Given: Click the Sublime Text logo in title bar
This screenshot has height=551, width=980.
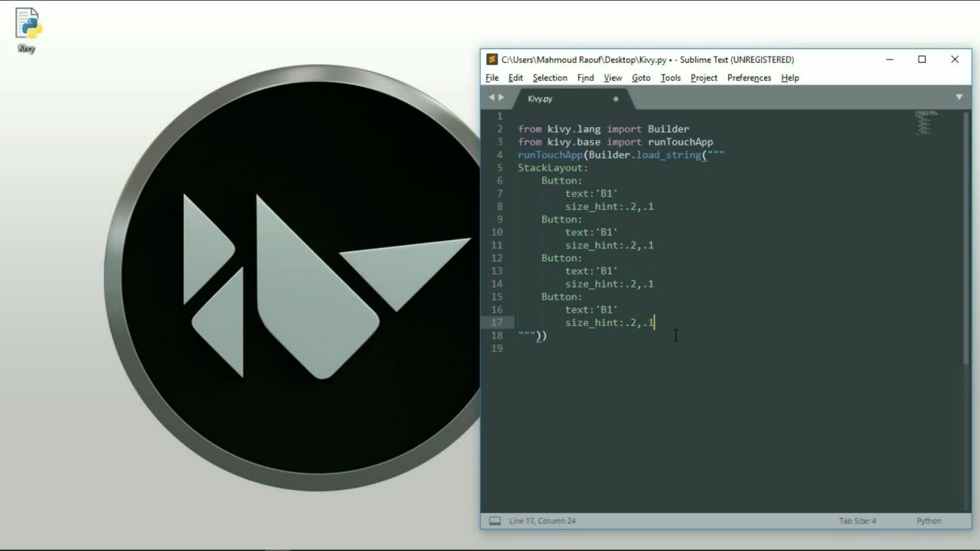Looking at the screenshot, I should point(492,60).
